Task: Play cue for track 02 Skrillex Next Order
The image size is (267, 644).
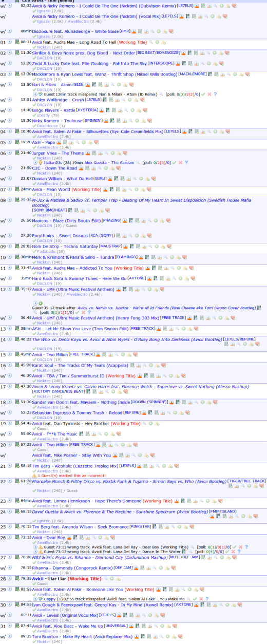Action: [10, 53]
